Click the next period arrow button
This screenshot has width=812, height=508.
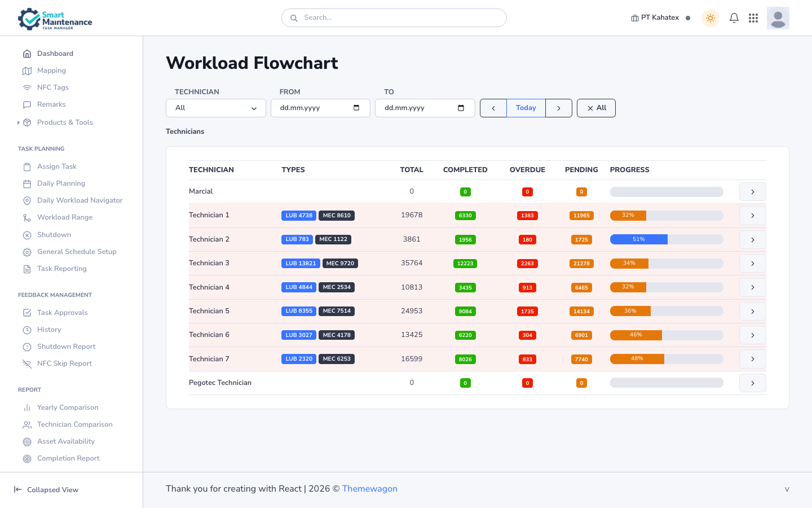point(558,108)
